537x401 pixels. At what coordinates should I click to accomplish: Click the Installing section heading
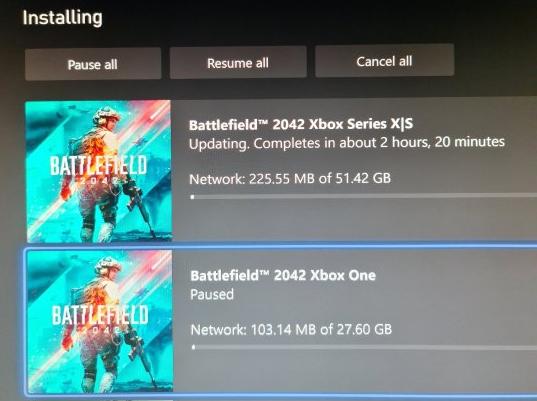click(62, 17)
